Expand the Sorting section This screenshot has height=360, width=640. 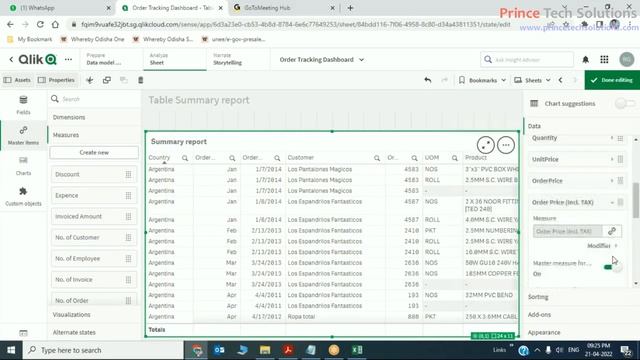(x=538, y=297)
